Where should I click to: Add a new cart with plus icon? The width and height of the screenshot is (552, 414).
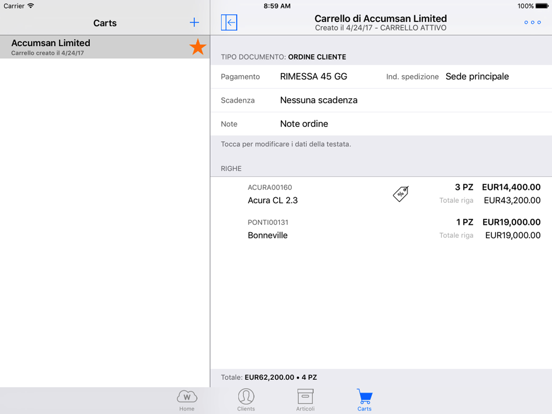[x=194, y=23]
